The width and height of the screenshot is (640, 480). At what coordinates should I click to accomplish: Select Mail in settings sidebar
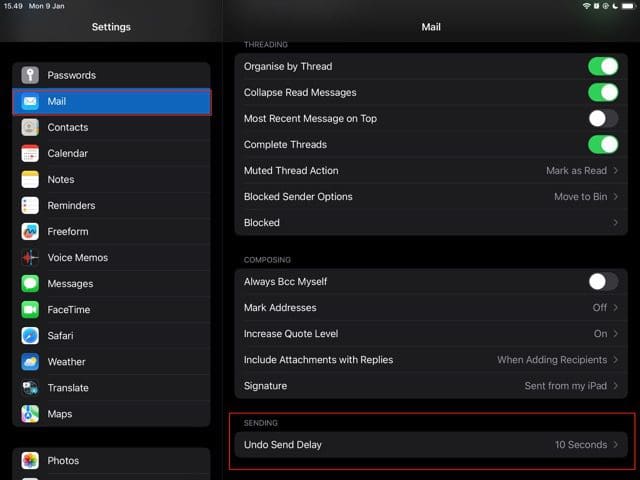(111, 101)
